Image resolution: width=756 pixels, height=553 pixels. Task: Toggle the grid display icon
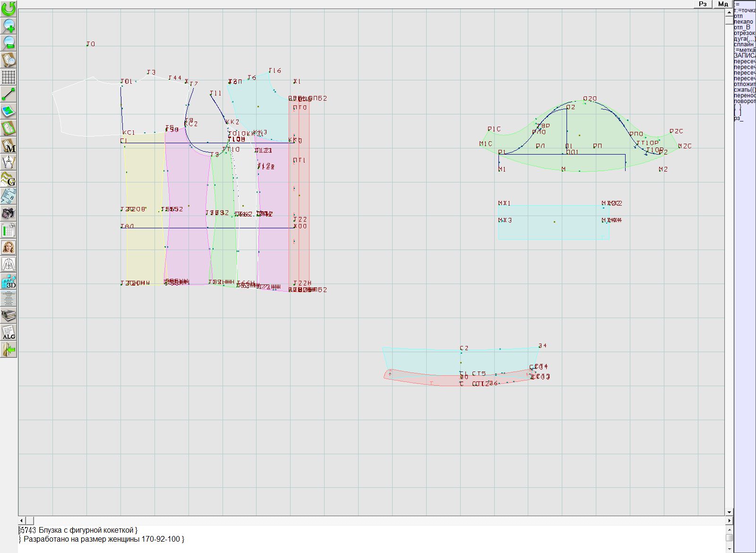coord(9,77)
